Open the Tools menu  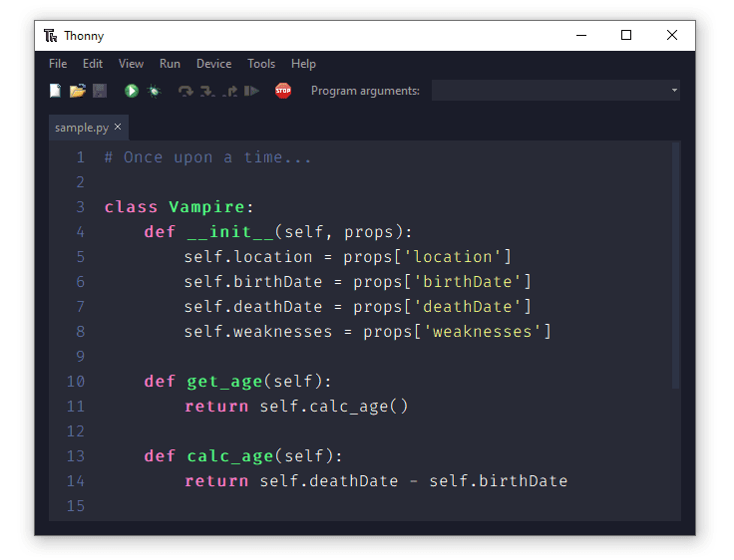pos(261,64)
